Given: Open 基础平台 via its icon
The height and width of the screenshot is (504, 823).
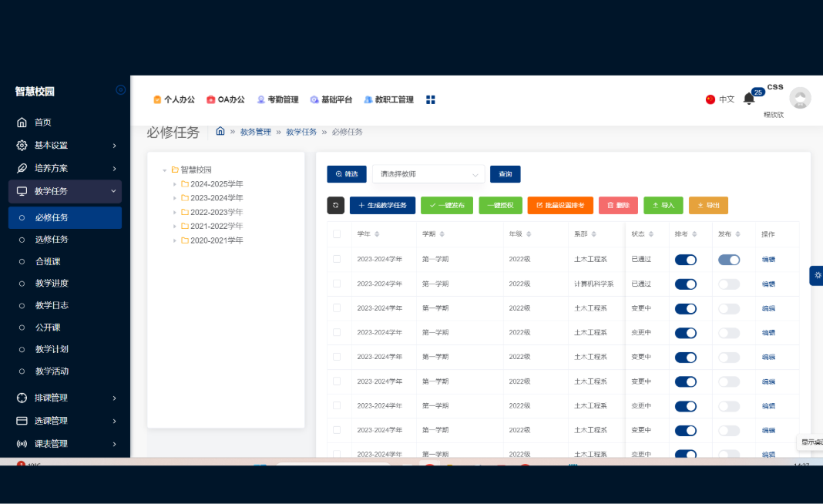Looking at the screenshot, I should click(314, 99).
